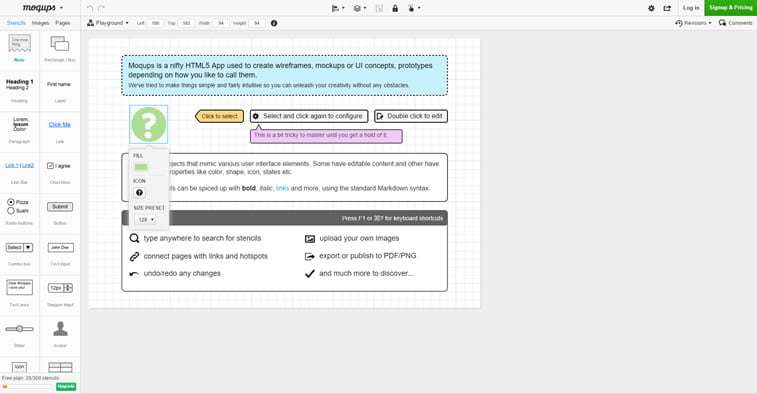Click the share/export icon top right

coord(667,8)
